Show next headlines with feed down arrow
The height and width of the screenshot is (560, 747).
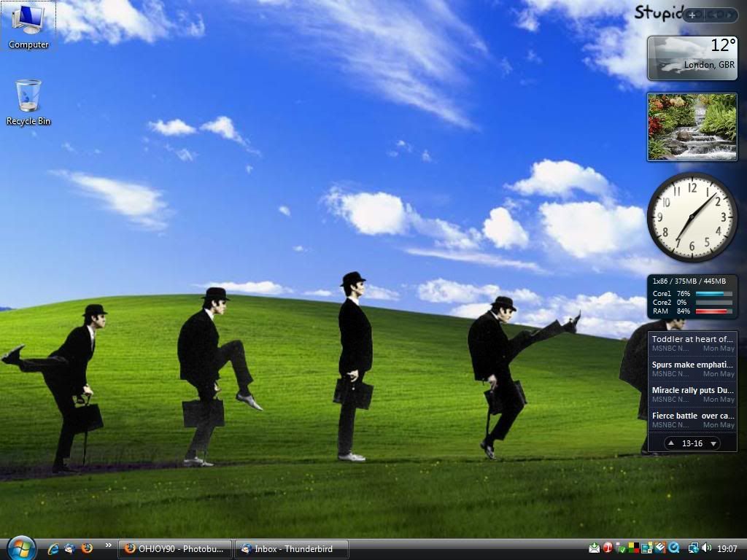713,443
